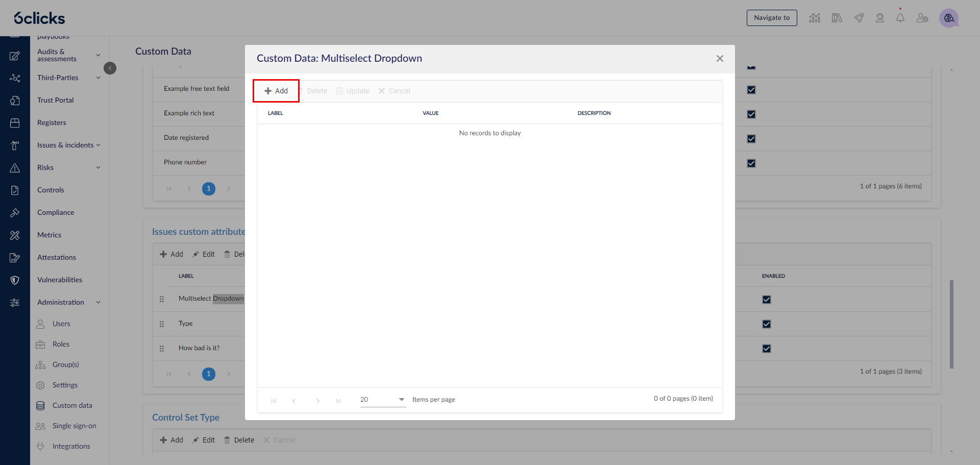Click the Compliance gavel icon
Image resolution: width=980 pixels, height=465 pixels.
[15, 212]
